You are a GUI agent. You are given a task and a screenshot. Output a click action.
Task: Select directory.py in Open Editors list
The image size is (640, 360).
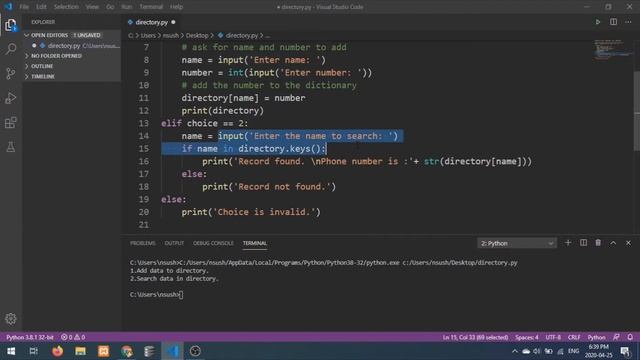click(x=72, y=46)
